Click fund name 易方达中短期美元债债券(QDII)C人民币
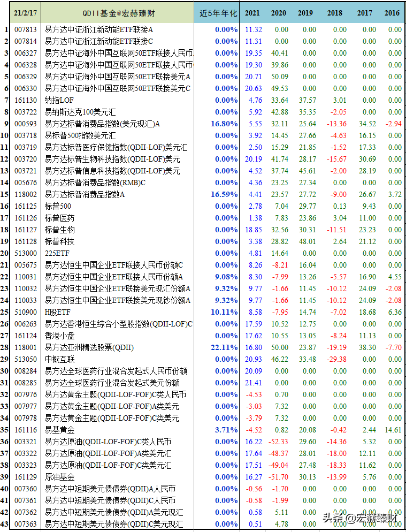 click(110, 500)
